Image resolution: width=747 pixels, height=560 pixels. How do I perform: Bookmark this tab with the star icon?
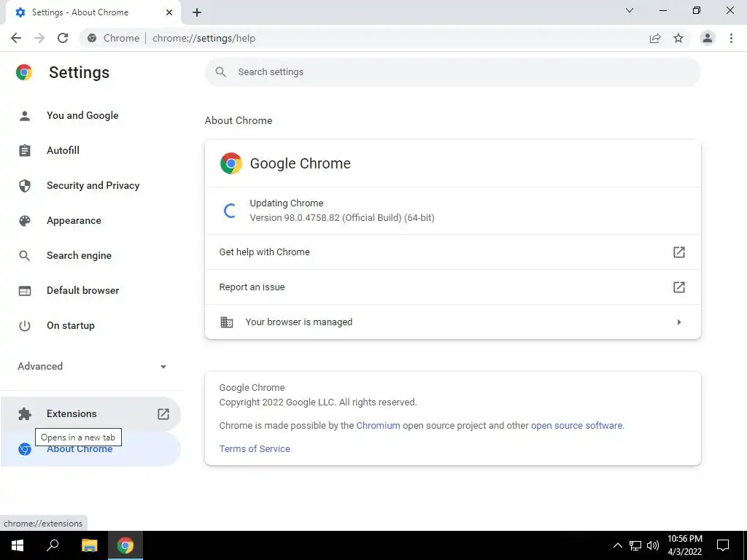[x=678, y=38]
